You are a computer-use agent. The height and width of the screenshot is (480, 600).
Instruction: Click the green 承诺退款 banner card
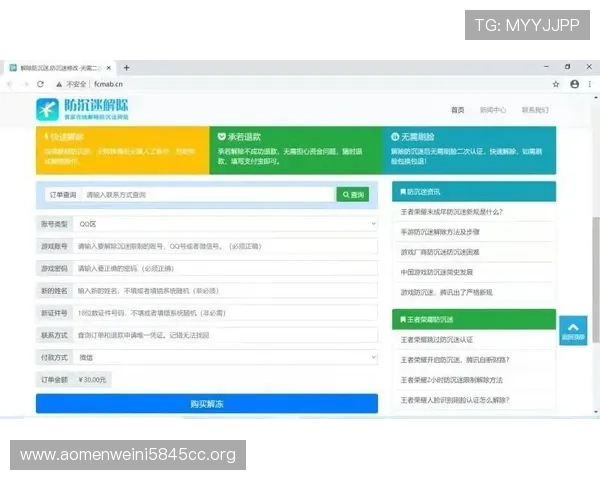(296, 150)
